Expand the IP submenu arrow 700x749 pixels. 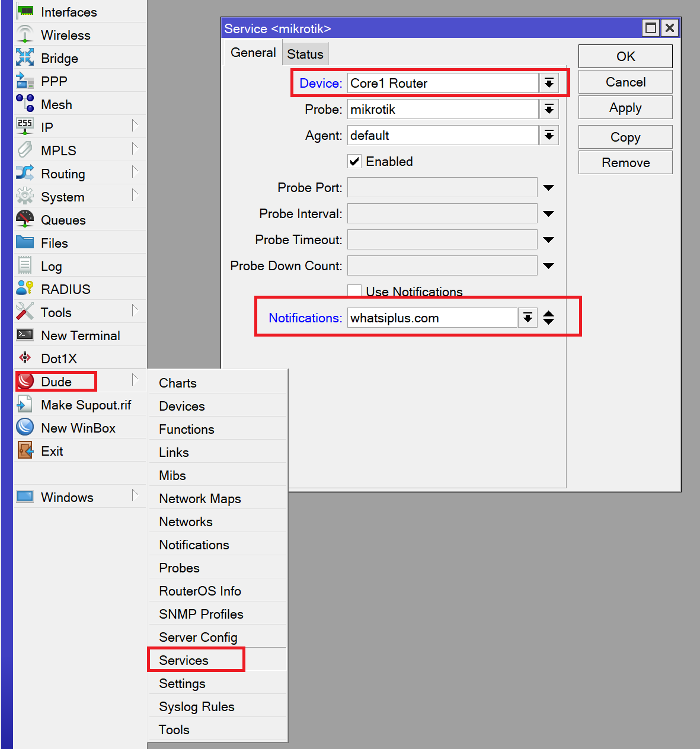[x=135, y=126]
